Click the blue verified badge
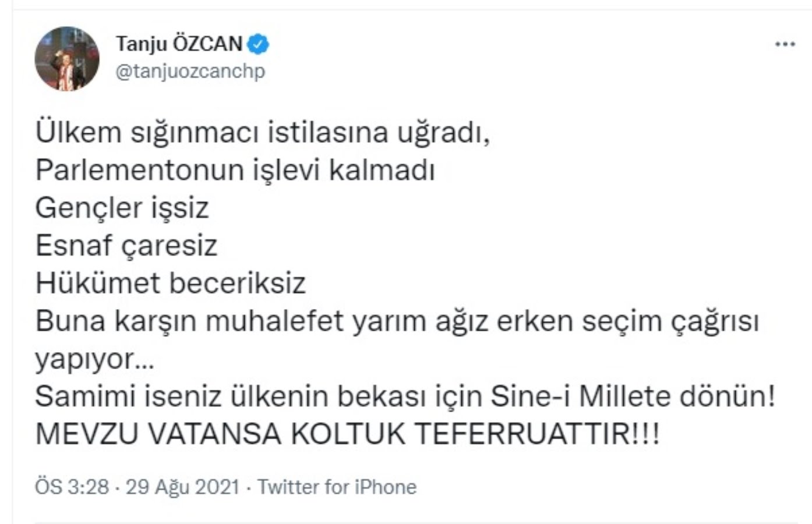The height and width of the screenshot is (524, 812). click(x=259, y=44)
